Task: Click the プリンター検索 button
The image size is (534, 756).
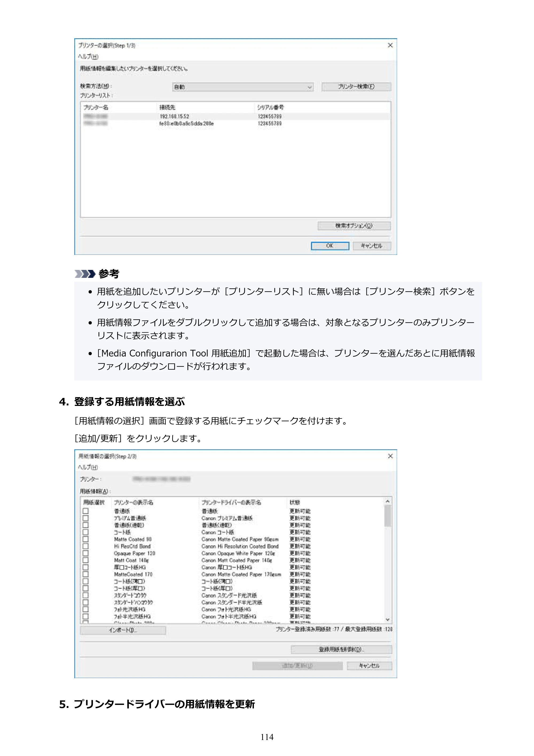Action: click(x=356, y=87)
